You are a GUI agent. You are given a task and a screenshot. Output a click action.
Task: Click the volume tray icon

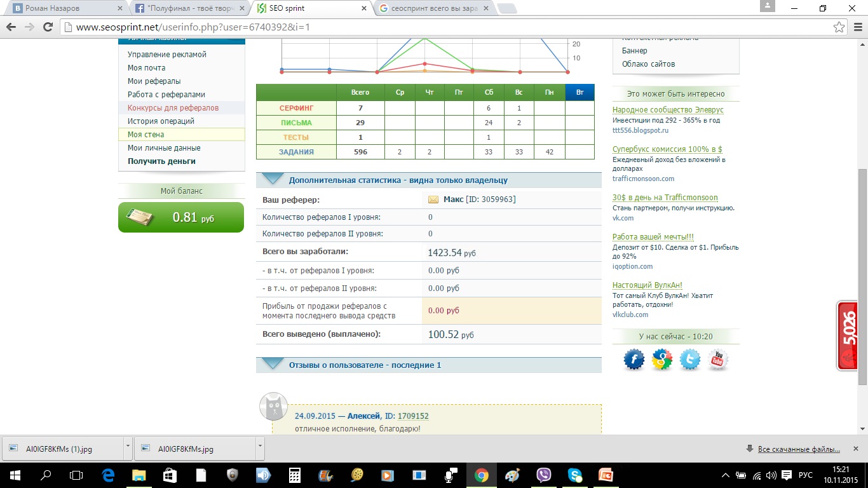coord(771,475)
